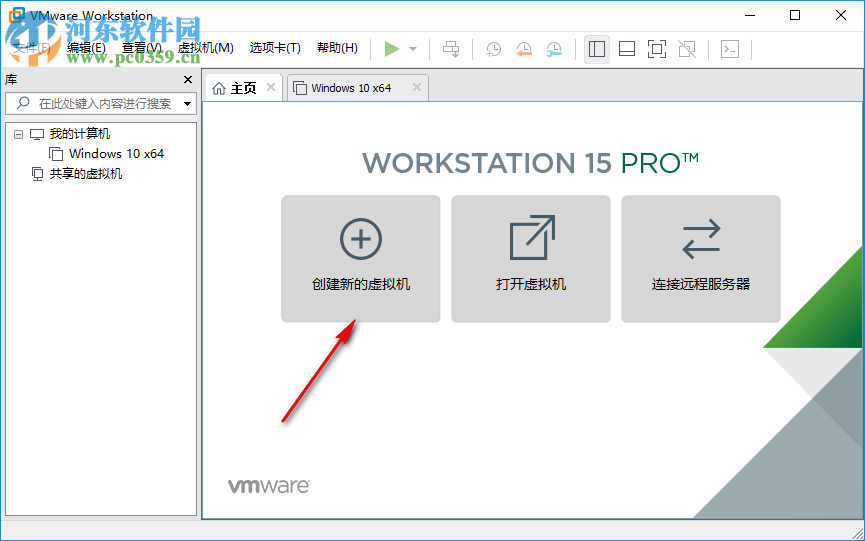This screenshot has width=865, height=541.
Task: Open the 虚拟机(M) menu
Action: pos(206,48)
